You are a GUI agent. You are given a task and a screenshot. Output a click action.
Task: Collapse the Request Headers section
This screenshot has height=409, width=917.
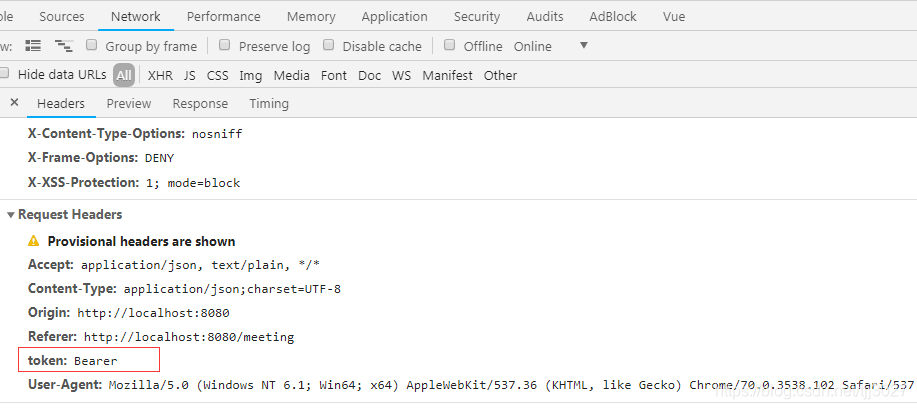pyautogui.click(x=12, y=215)
